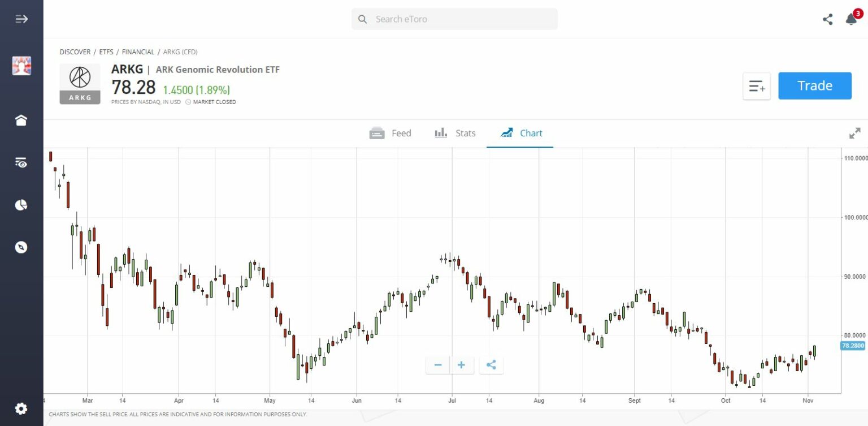Share the chart using the chart share icon
The image size is (868, 426).
tap(491, 365)
